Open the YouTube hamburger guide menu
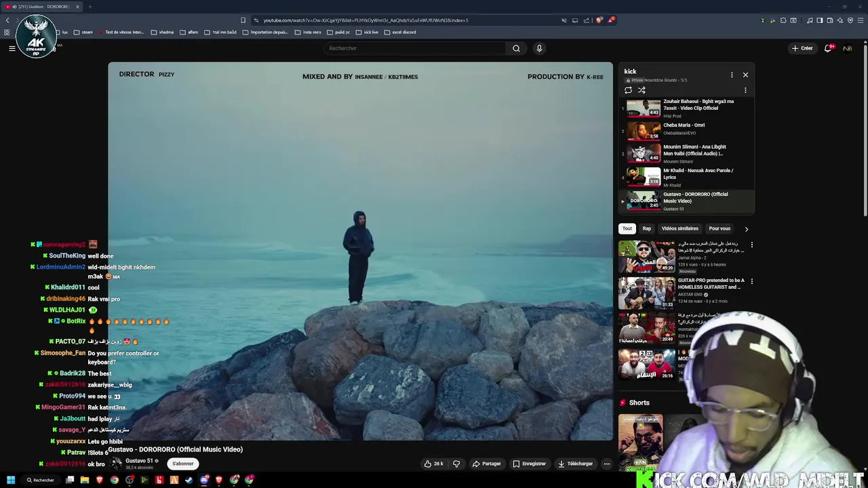 [x=12, y=48]
